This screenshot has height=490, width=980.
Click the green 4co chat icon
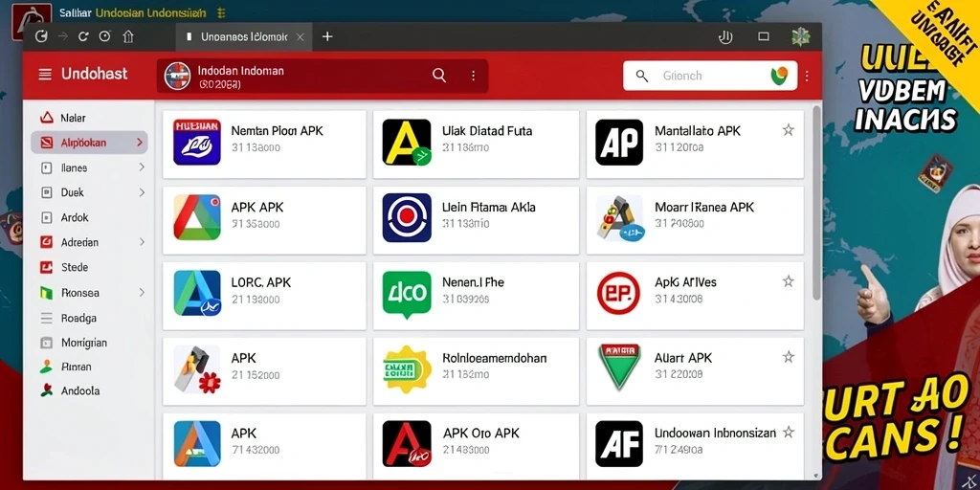coord(407,295)
